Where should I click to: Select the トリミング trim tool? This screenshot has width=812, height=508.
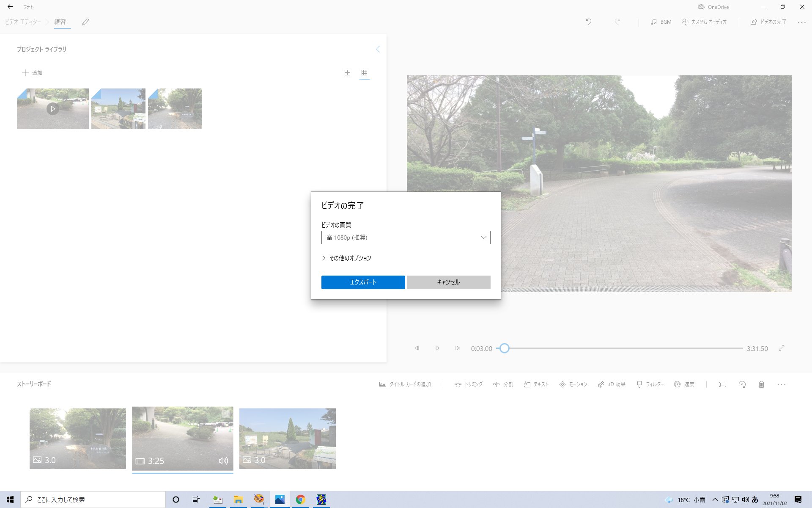(469, 384)
